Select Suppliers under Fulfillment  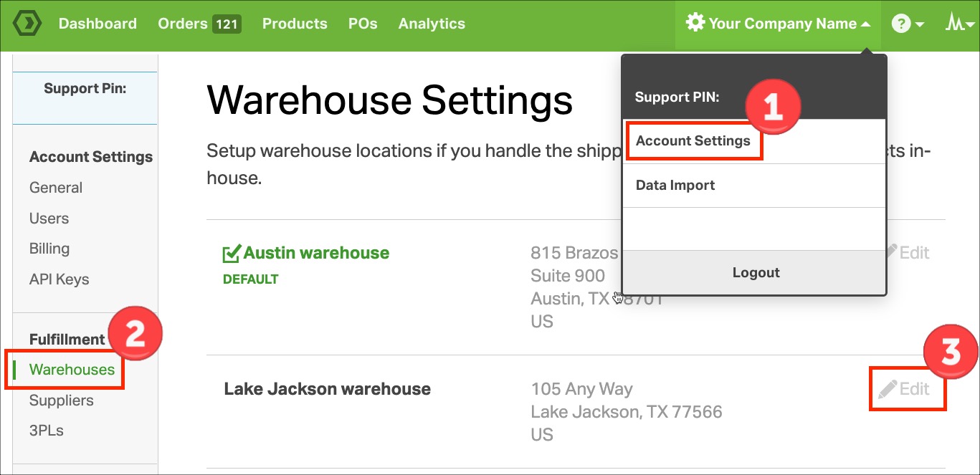pos(61,400)
